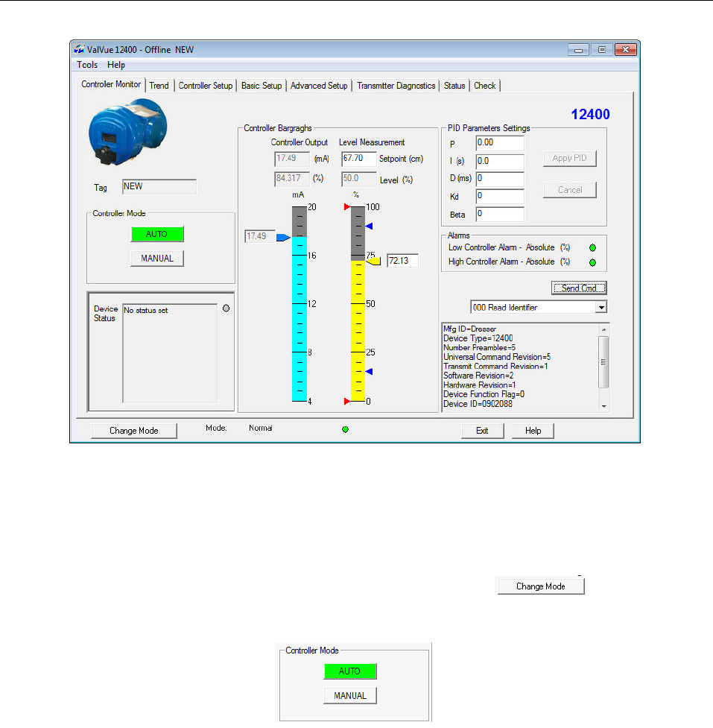Click the command output scrollbar thumb

[x=604, y=362]
